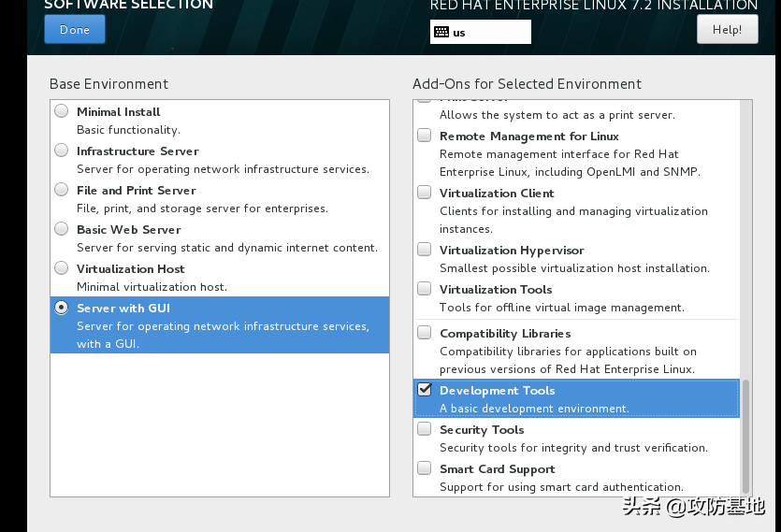Check Compatibility Libraries add-on
Viewport: 781px width, 532px height.
[x=425, y=333]
